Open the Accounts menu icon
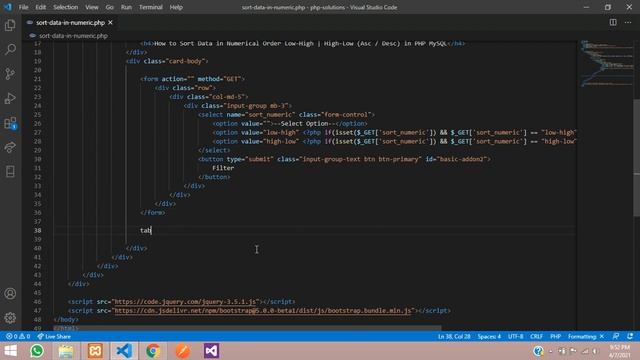The width and height of the screenshot is (640, 360). [10, 293]
